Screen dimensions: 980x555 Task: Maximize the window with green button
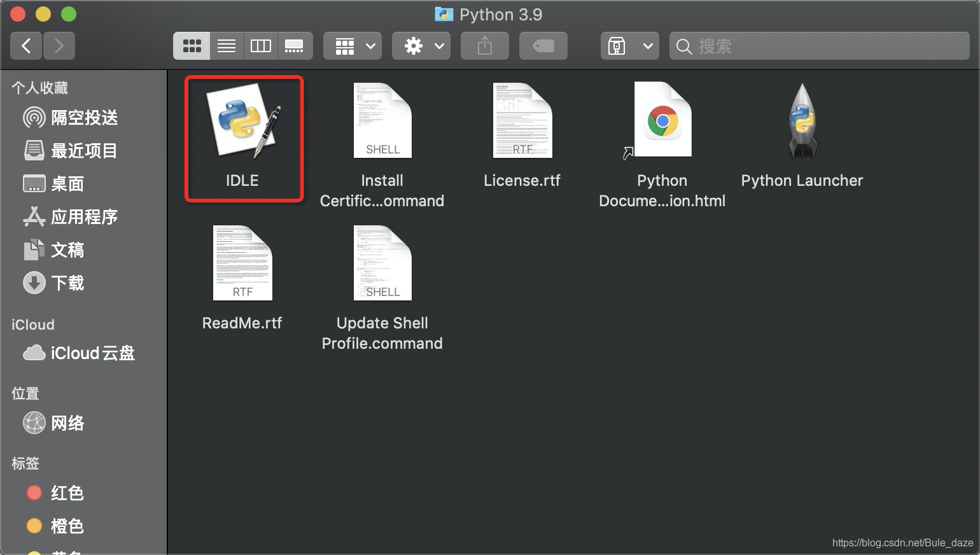pos(69,14)
